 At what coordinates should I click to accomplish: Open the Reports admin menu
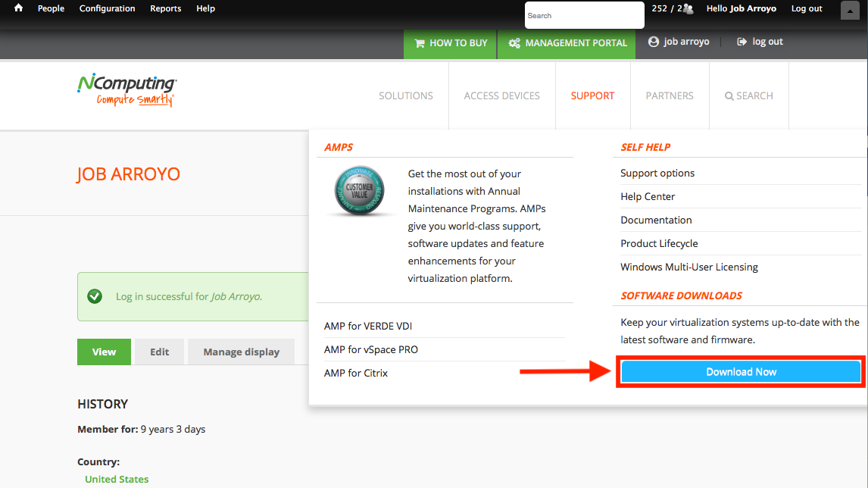166,8
